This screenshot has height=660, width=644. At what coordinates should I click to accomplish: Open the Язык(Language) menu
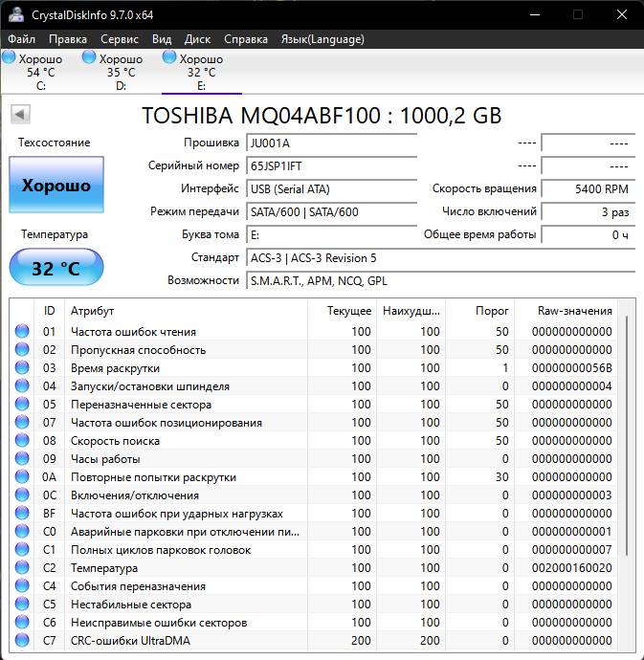pyautogui.click(x=322, y=39)
